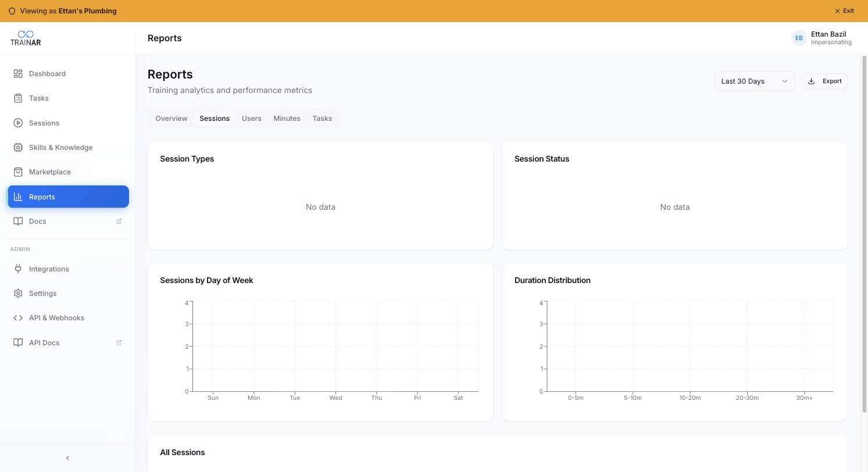Click the 20-30m duration label

pyautogui.click(x=747, y=398)
